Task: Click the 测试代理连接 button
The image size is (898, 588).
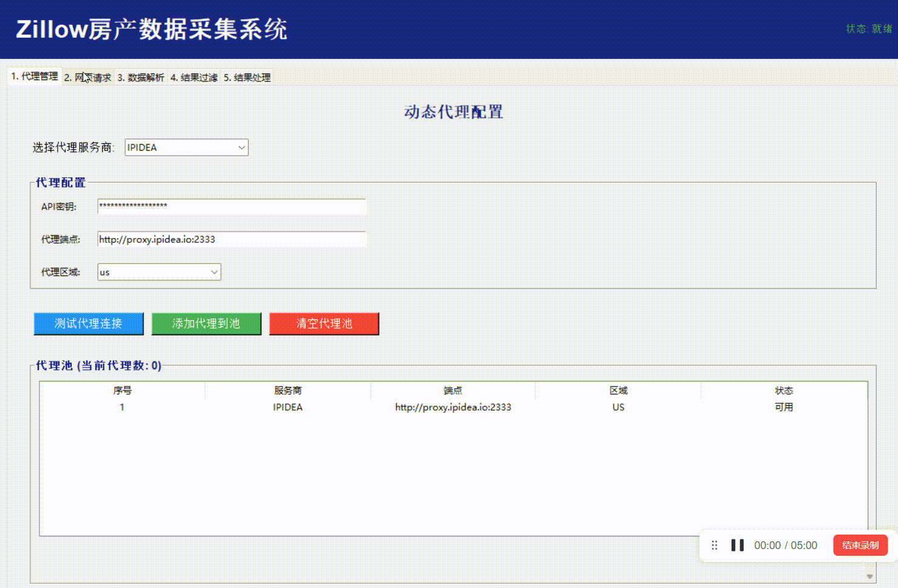Action: [x=89, y=324]
